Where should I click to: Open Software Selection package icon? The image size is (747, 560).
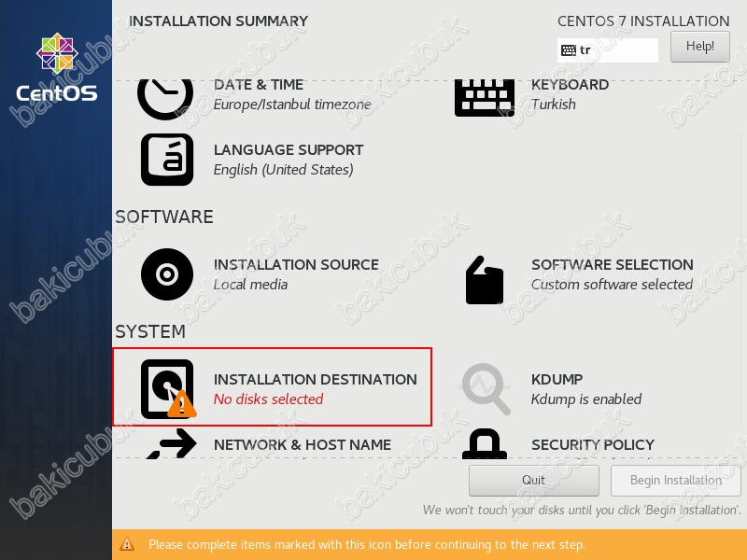pyautogui.click(x=485, y=280)
